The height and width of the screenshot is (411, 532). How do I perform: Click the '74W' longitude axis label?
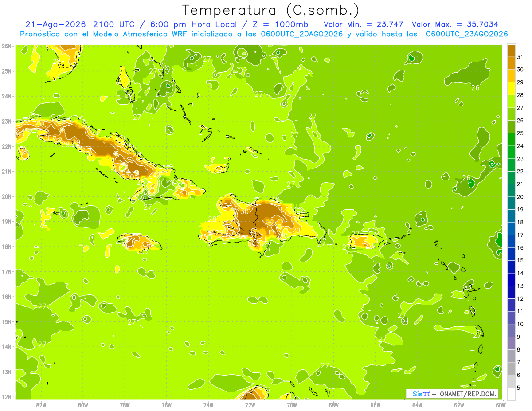pyautogui.click(x=208, y=405)
